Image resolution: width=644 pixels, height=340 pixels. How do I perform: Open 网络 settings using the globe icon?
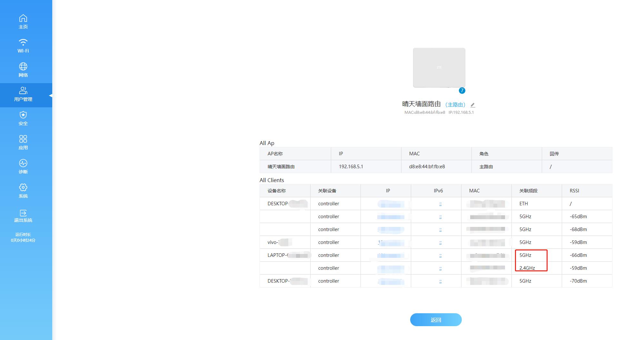click(x=23, y=67)
